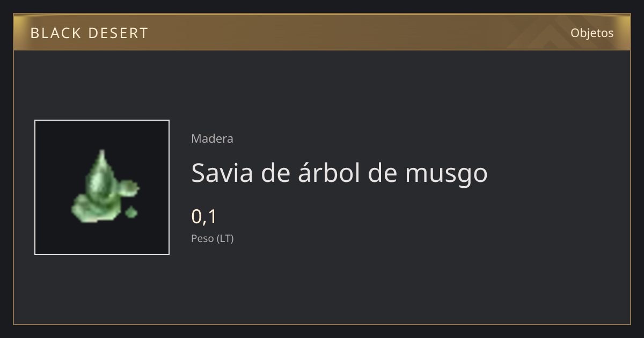Screen dimensions: 644x338
Task: Click the LT unit in parentheses
Action: click(225, 239)
